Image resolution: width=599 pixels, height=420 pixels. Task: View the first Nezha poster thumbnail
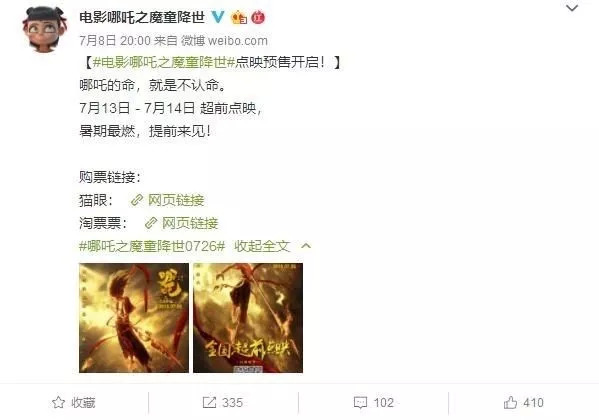point(134,318)
